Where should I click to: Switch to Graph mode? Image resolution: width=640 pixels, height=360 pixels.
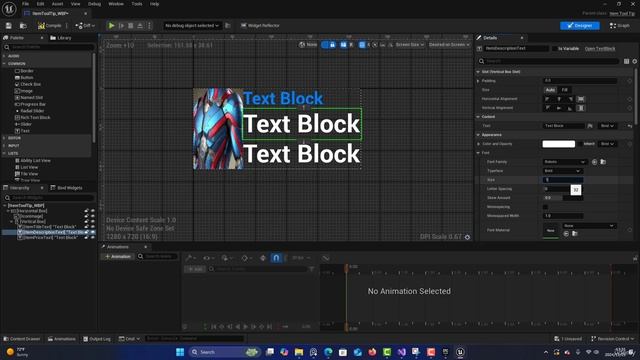620,26
